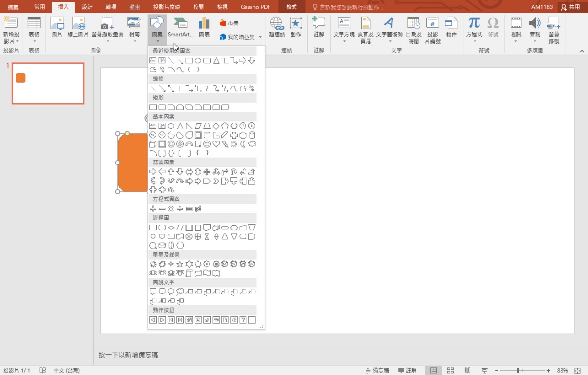
Task: Select the division sign equation shape
Action: [180, 209]
